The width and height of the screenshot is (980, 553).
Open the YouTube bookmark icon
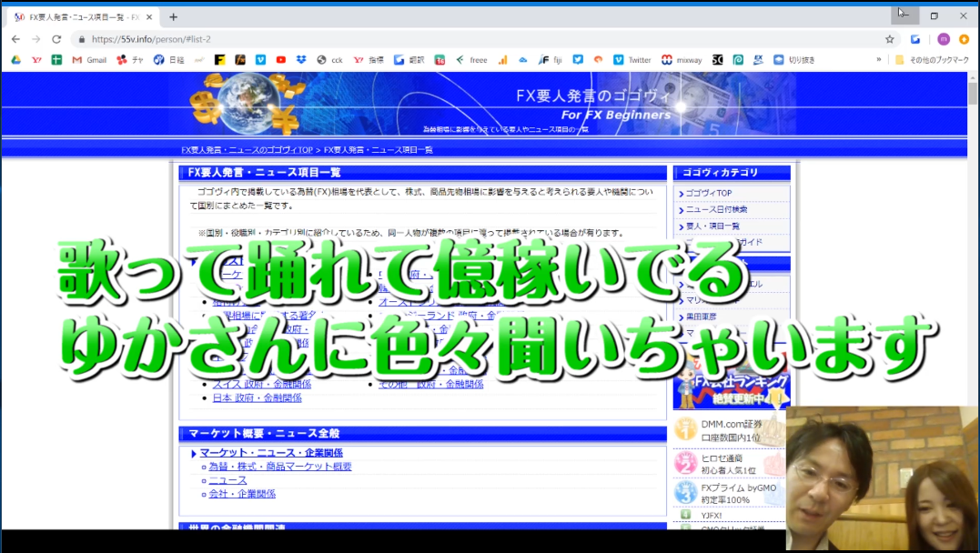click(280, 59)
